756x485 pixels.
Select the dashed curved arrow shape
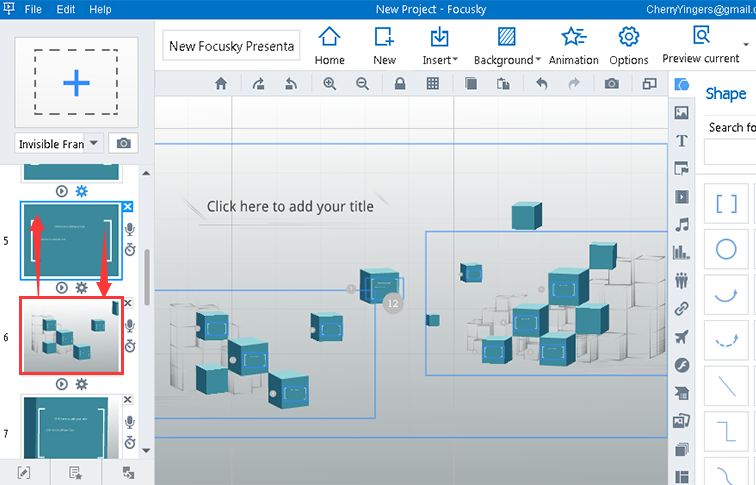pos(726,340)
